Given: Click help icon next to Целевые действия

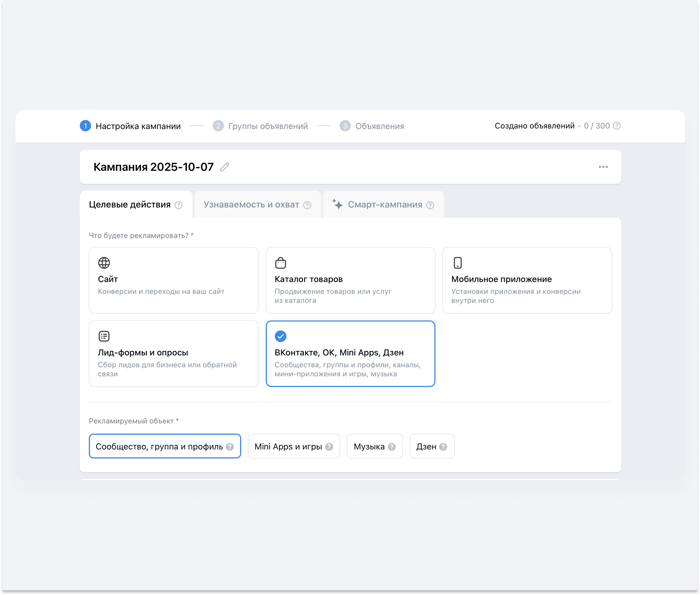Looking at the screenshot, I should 179,205.
